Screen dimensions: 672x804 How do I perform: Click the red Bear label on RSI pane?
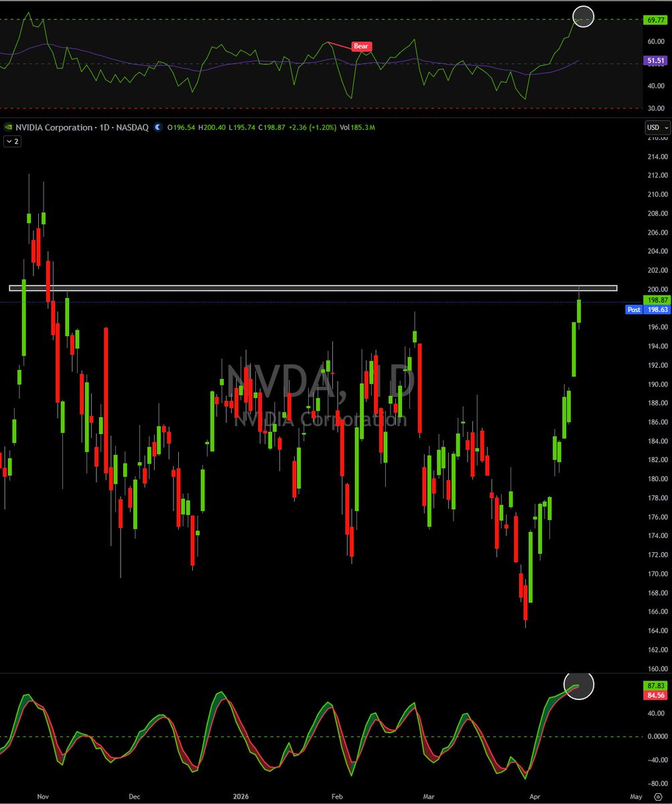point(361,47)
